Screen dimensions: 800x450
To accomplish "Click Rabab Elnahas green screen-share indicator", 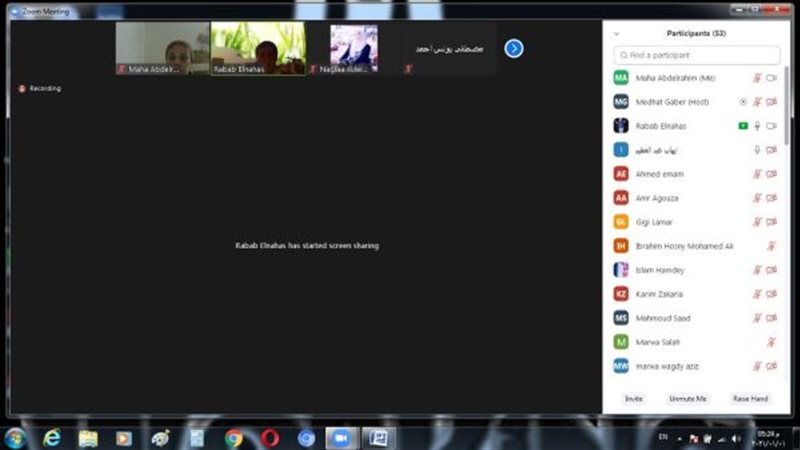I will pyautogui.click(x=743, y=126).
